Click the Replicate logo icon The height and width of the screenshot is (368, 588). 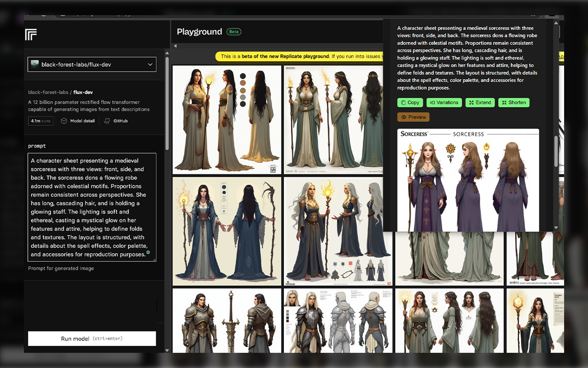31,34
